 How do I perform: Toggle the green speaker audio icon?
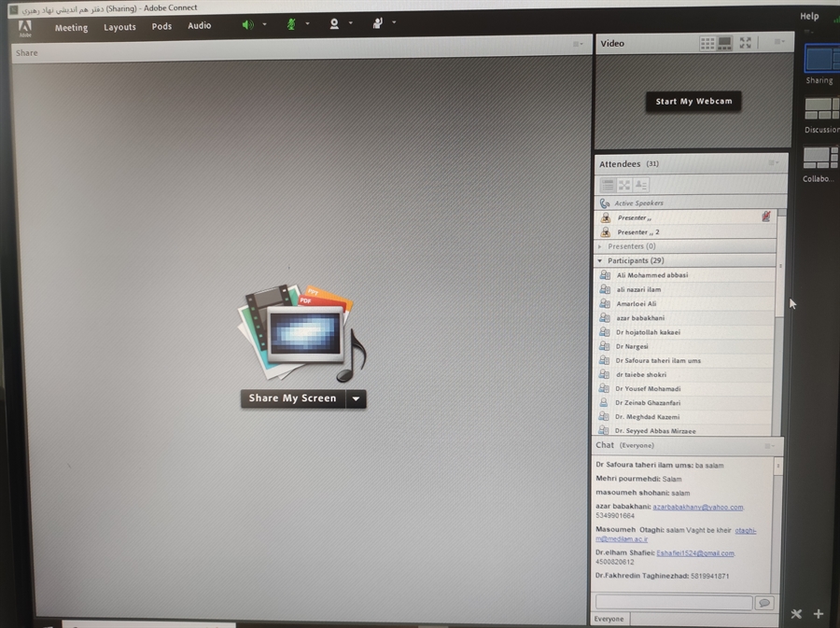[247, 24]
